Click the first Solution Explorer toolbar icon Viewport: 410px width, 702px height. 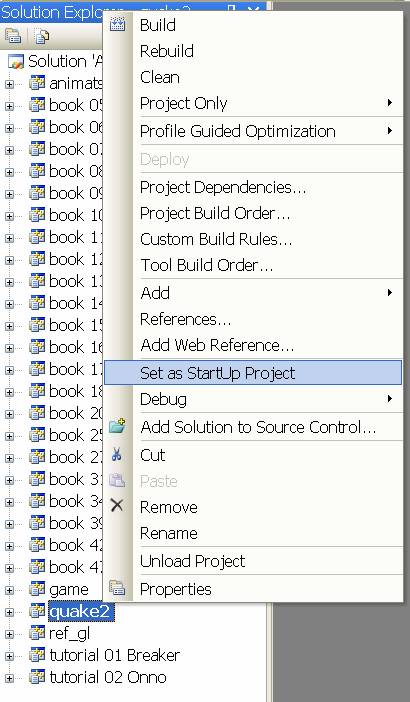[x=13, y=36]
